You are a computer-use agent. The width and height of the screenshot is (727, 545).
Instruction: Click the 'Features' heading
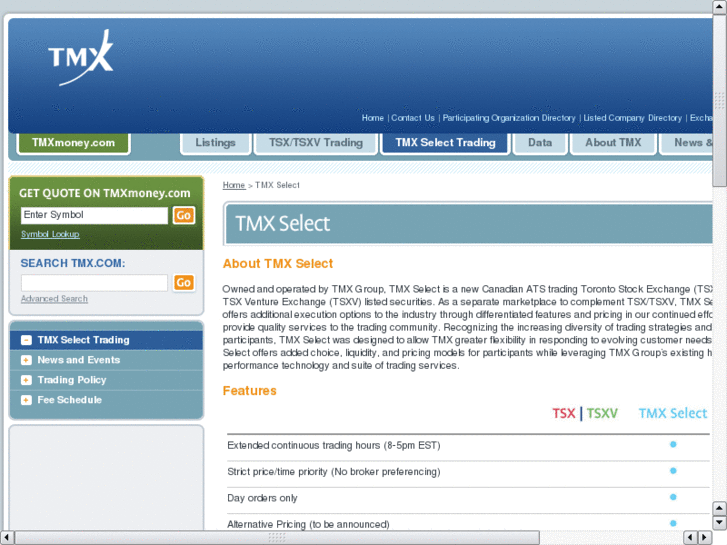point(249,391)
